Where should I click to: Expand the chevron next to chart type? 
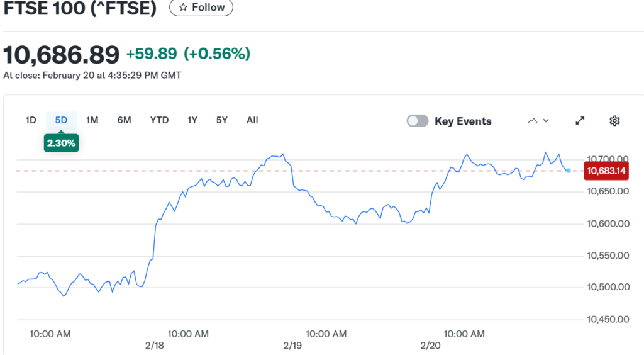[546, 121]
